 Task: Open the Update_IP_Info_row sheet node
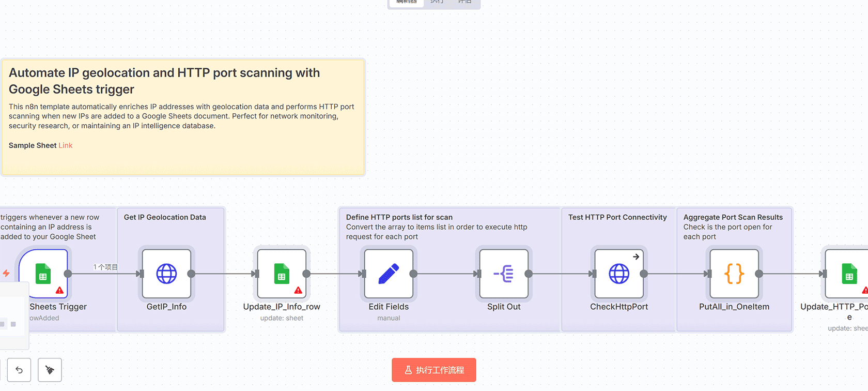(x=282, y=274)
